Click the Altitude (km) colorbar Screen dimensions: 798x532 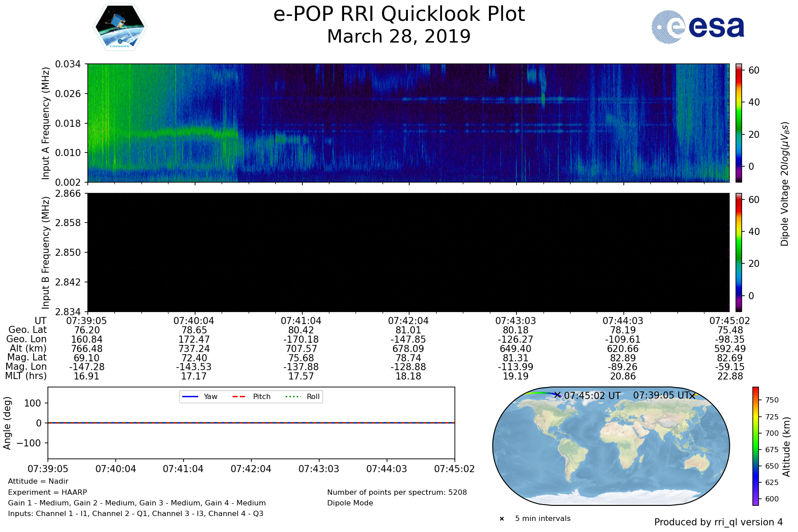click(755, 446)
